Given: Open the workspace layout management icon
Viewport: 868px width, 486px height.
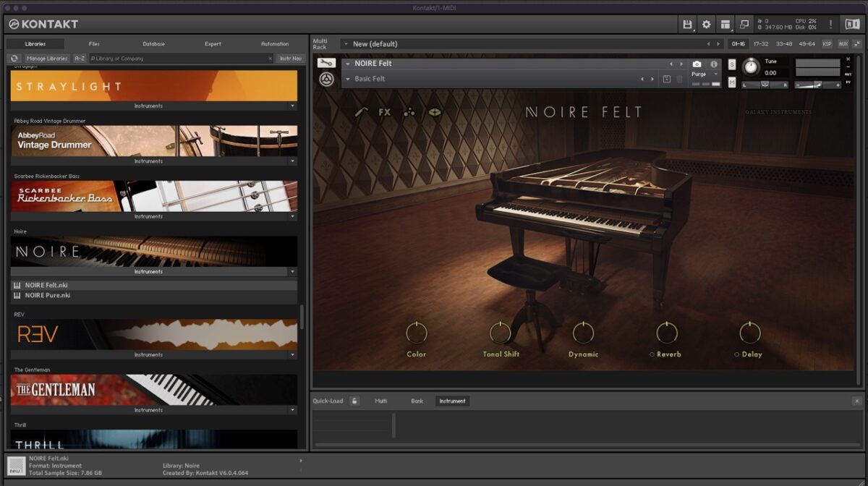Looking at the screenshot, I should pos(726,25).
